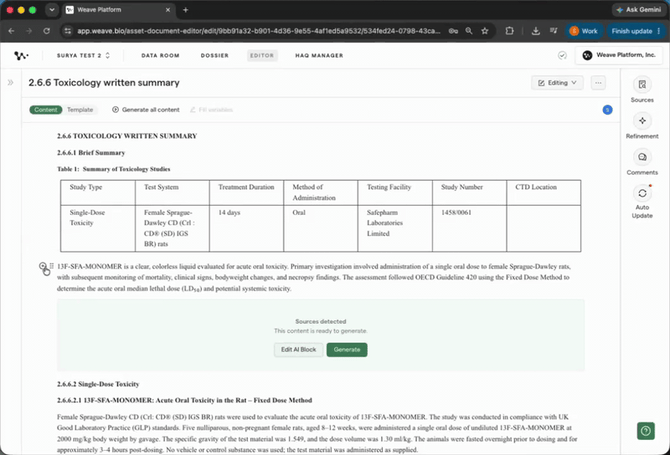670x455 pixels.
Task: Click the document saved checkmark icon
Action: click(562, 56)
